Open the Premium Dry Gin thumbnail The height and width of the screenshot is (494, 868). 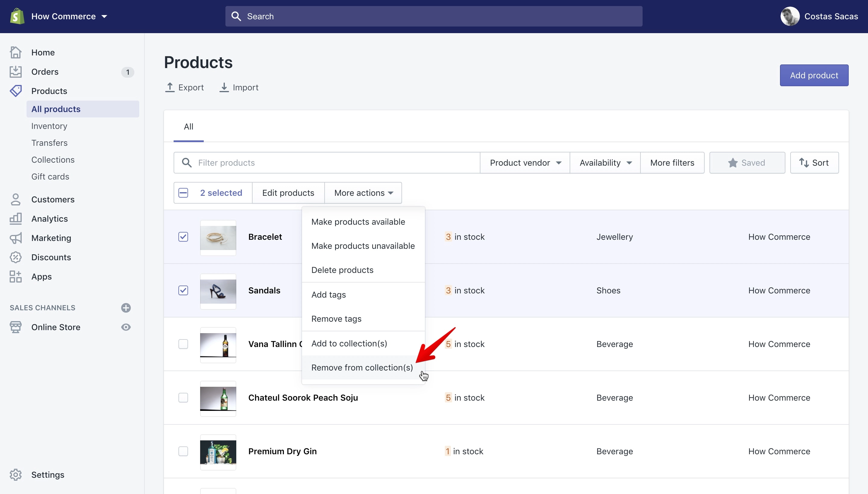(218, 452)
